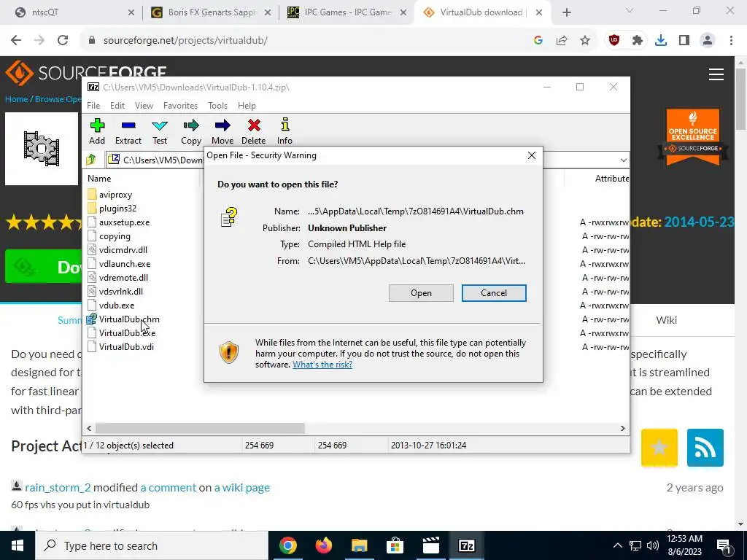747x560 pixels.
Task: Toggle Chrome side panel icon
Action: 684,41
